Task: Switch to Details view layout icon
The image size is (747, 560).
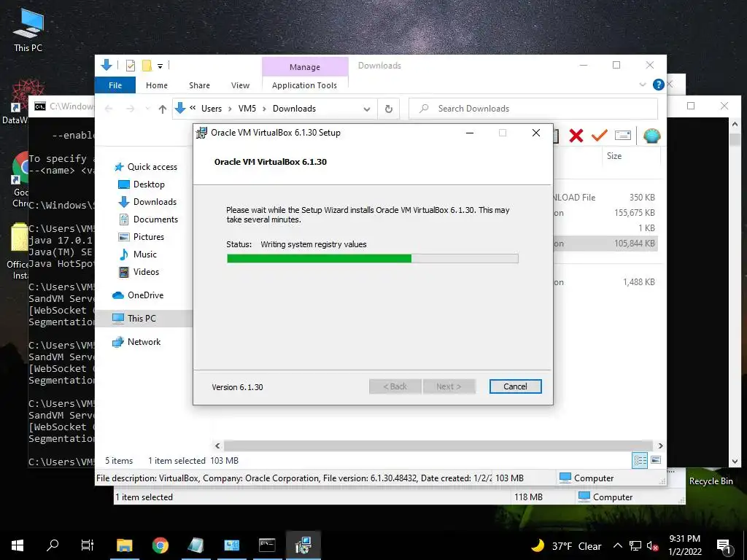Action: (x=640, y=460)
